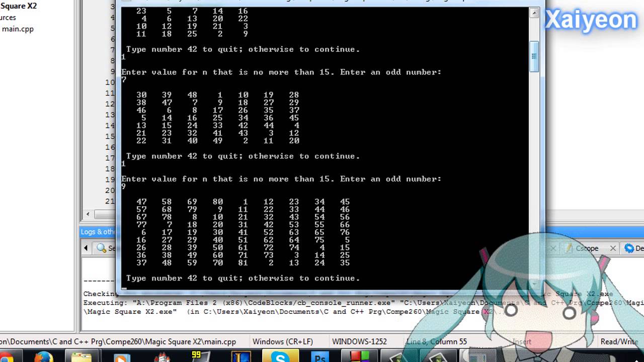
Task: Click the Insert mode status field
Action: (x=522, y=341)
